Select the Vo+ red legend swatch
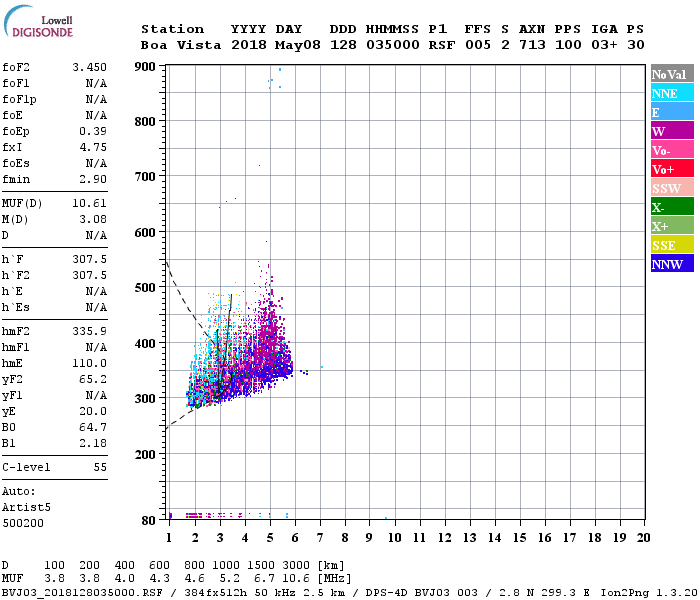The height and width of the screenshot is (600, 700). click(x=672, y=169)
